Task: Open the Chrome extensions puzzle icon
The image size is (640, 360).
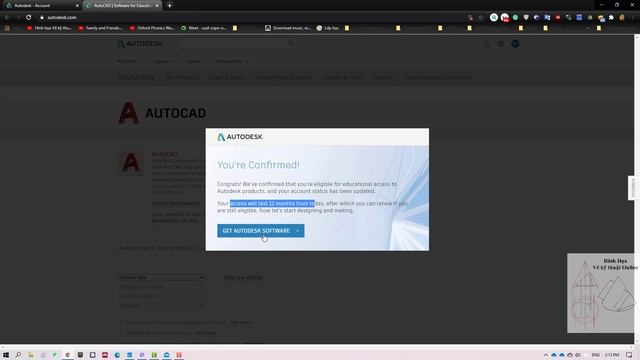Action: (611, 18)
